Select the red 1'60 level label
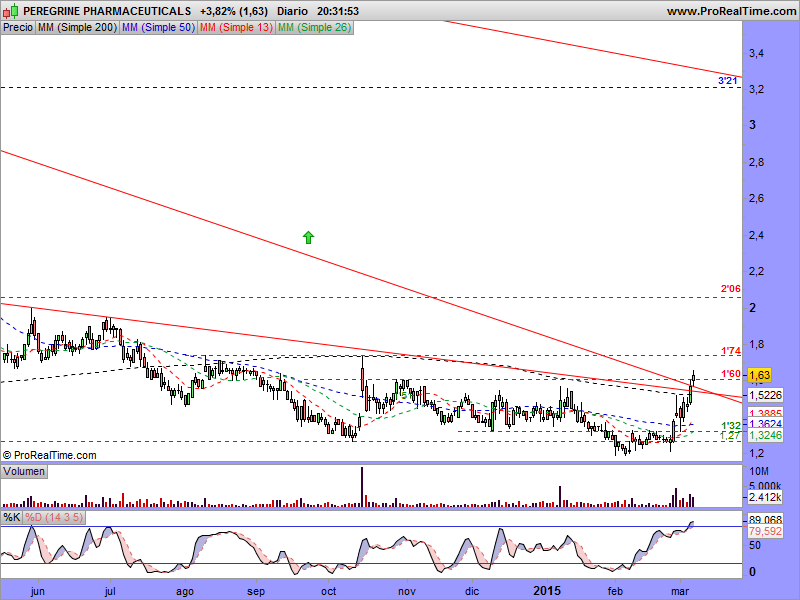 (730, 374)
